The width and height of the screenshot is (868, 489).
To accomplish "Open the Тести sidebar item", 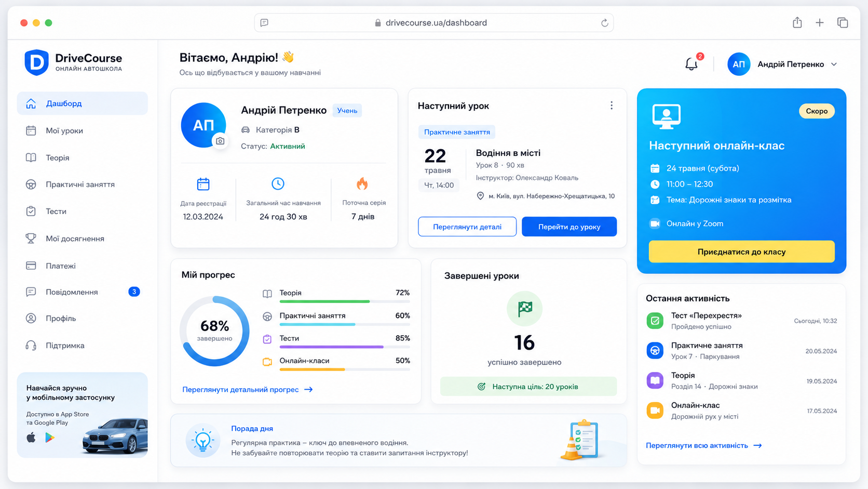I will coord(83,212).
